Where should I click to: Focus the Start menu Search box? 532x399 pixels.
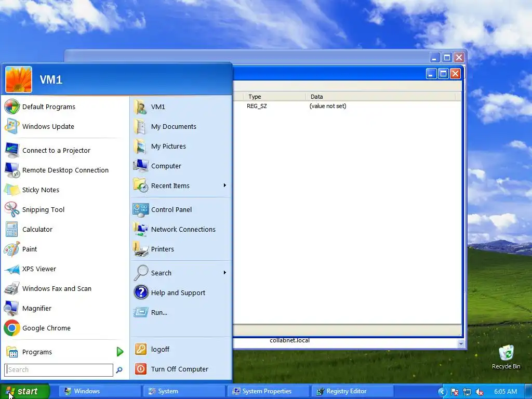tap(59, 370)
